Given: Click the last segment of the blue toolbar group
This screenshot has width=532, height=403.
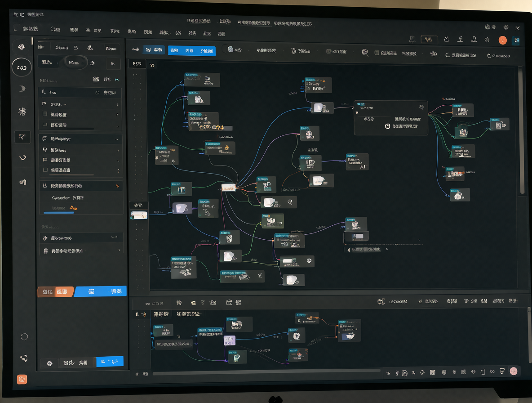Looking at the screenshot, I should coord(207,51).
